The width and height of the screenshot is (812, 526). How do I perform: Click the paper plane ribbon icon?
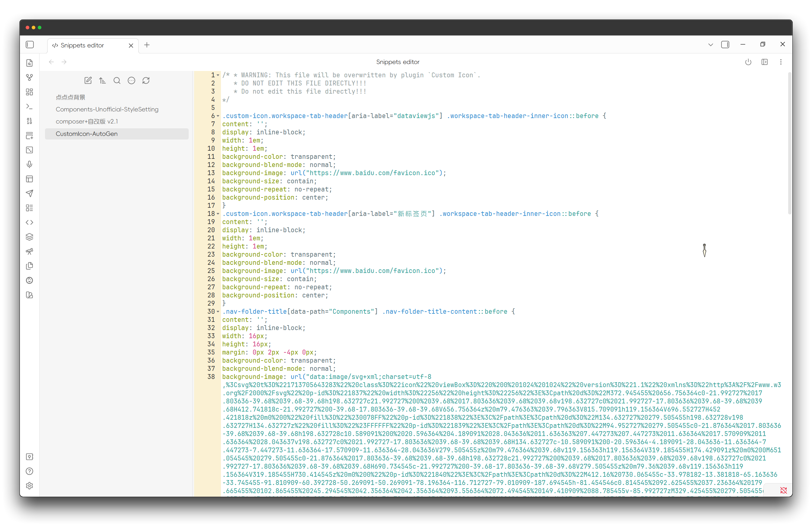pyautogui.click(x=30, y=194)
